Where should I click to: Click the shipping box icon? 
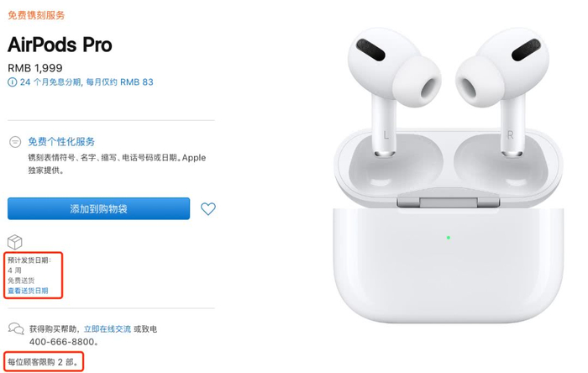point(15,242)
